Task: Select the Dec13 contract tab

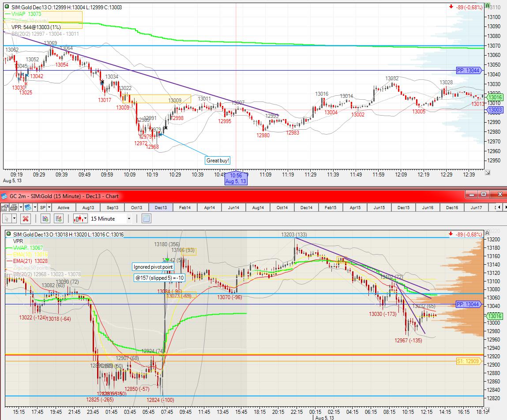Action: pyautogui.click(x=161, y=208)
